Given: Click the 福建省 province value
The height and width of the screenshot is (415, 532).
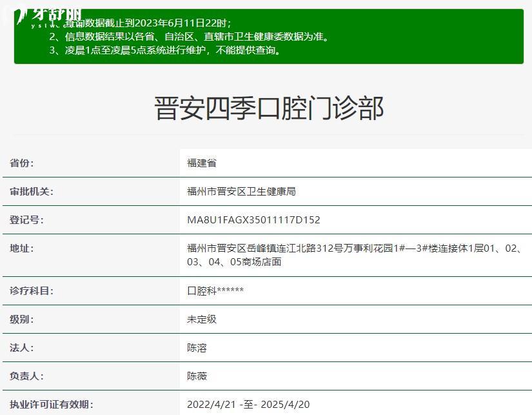Looking at the screenshot, I should click(x=202, y=163).
